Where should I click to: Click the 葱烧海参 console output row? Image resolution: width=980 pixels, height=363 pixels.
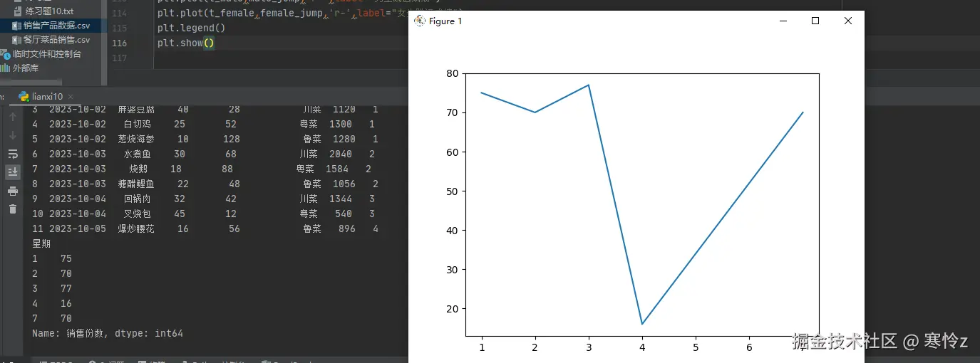pos(205,140)
